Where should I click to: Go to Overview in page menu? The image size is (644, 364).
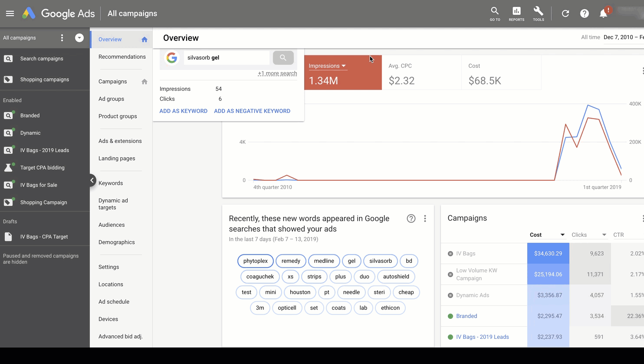coord(110,40)
